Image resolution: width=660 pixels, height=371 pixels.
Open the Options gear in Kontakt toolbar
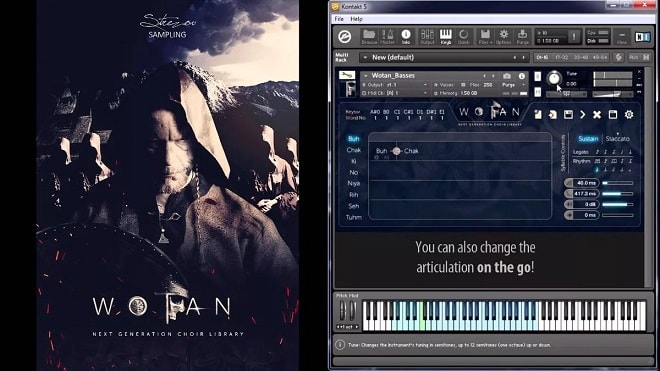click(503, 37)
